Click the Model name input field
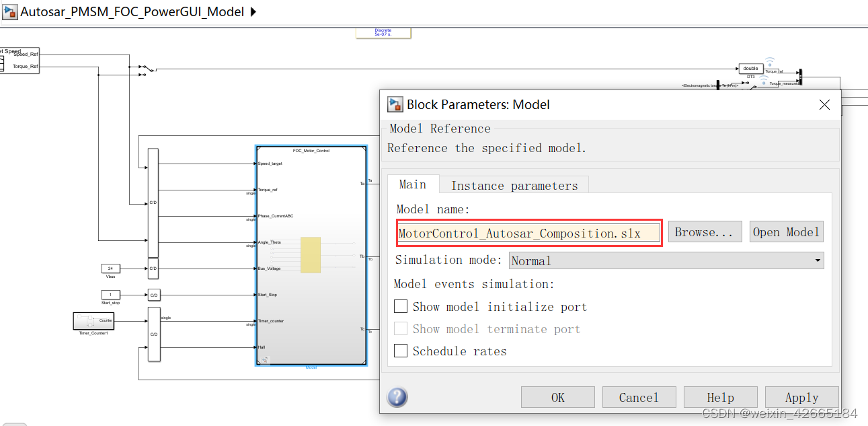Screen dimensions: 868x426 pyautogui.click(x=528, y=233)
